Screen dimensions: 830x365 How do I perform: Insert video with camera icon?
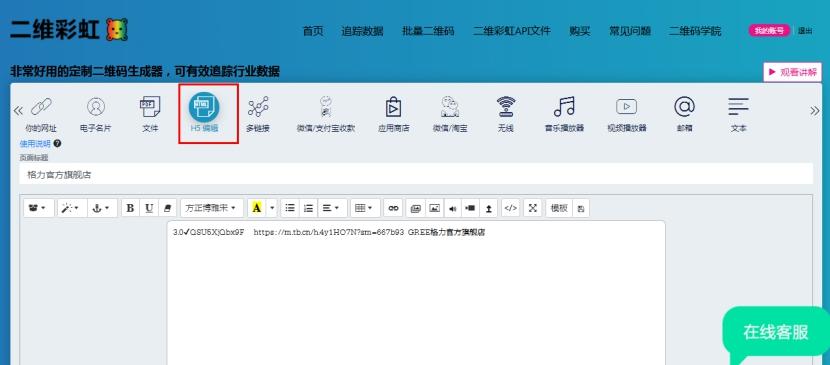(470, 208)
